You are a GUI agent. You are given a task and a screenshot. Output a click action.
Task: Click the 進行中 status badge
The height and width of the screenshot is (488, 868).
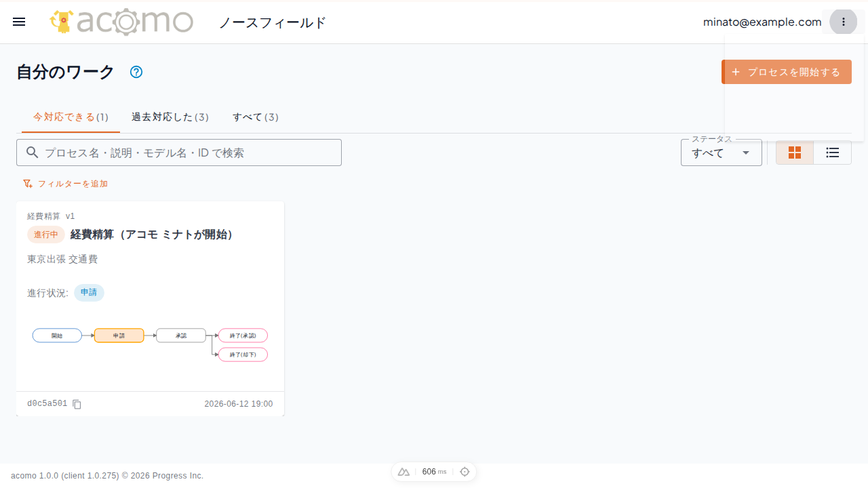click(46, 235)
